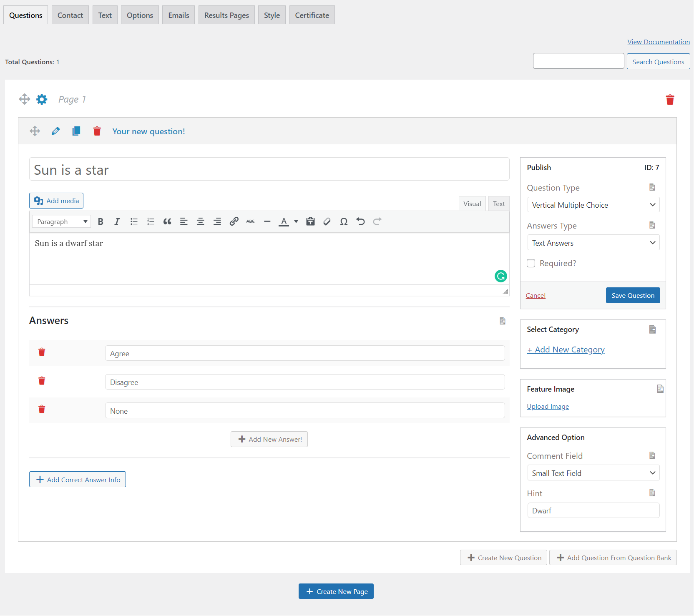Click the Search Questions button
The image size is (694, 616).
click(658, 61)
